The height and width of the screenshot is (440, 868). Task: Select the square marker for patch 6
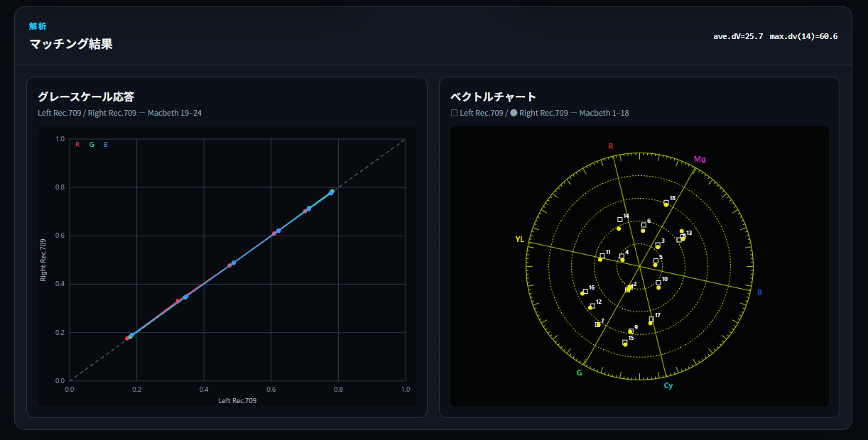(x=644, y=225)
